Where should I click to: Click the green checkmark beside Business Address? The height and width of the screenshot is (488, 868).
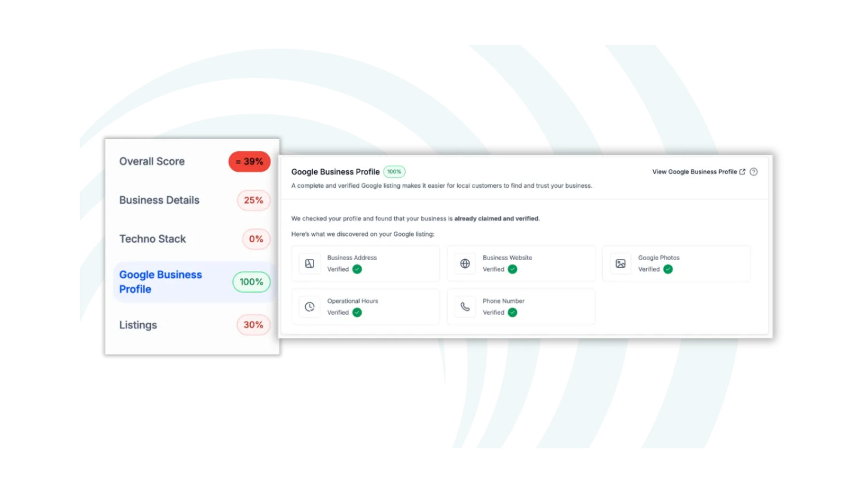(x=357, y=269)
